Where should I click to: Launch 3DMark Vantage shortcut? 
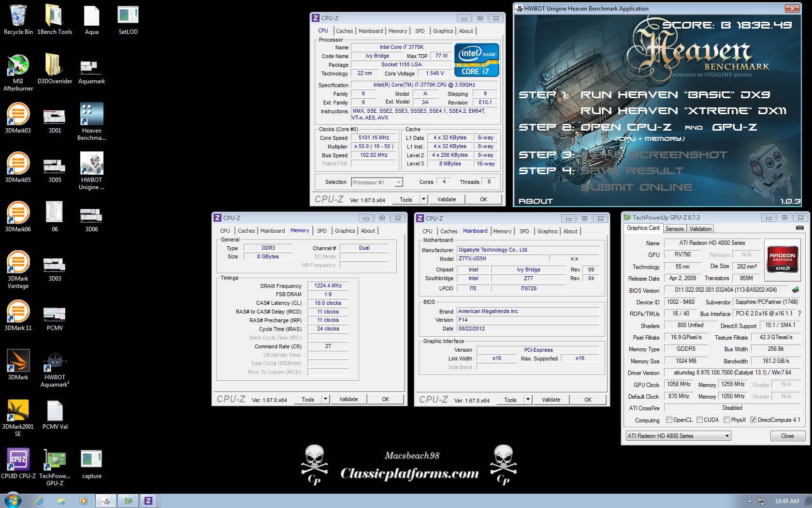tap(18, 269)
